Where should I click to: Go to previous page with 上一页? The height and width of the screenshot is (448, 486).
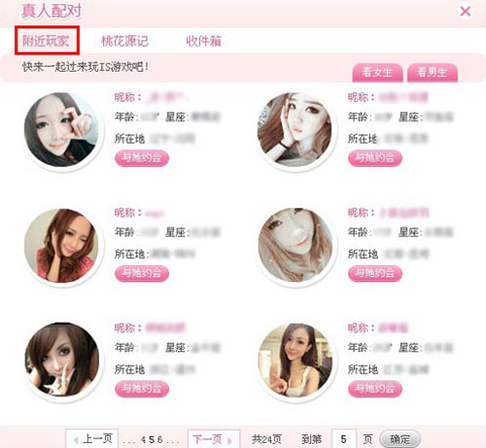click(x=92, y=439)
